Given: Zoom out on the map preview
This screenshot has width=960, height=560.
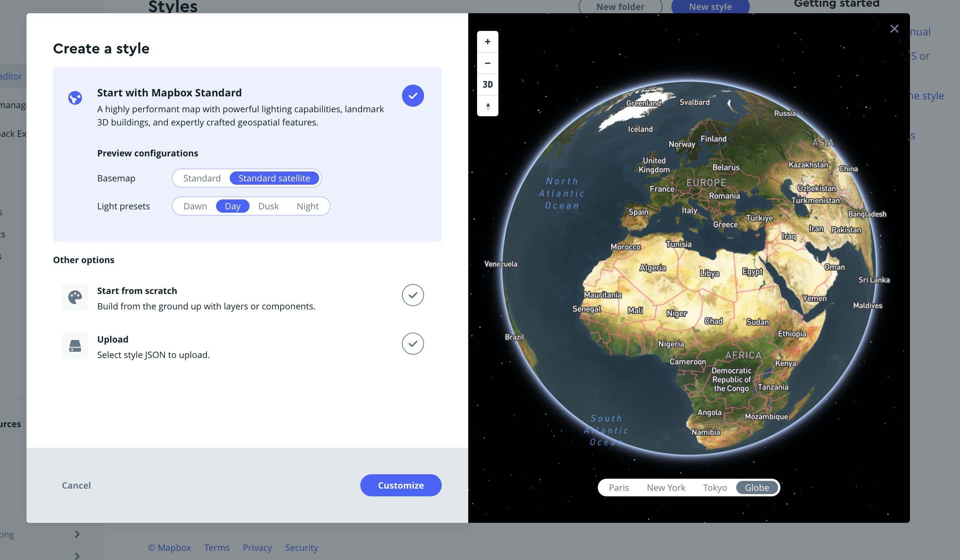Looking at the screenshot, I should tap(487, 63).
